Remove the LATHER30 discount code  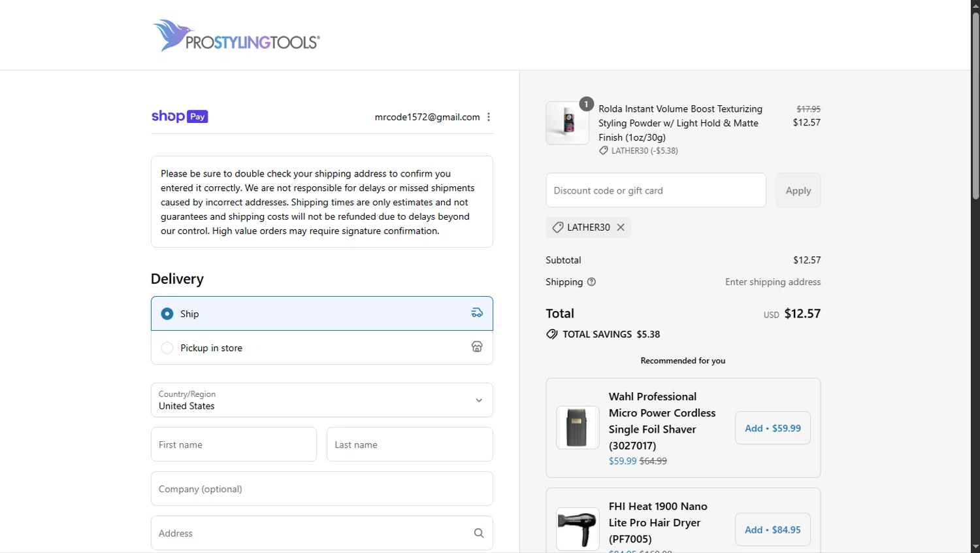point(621,227)
